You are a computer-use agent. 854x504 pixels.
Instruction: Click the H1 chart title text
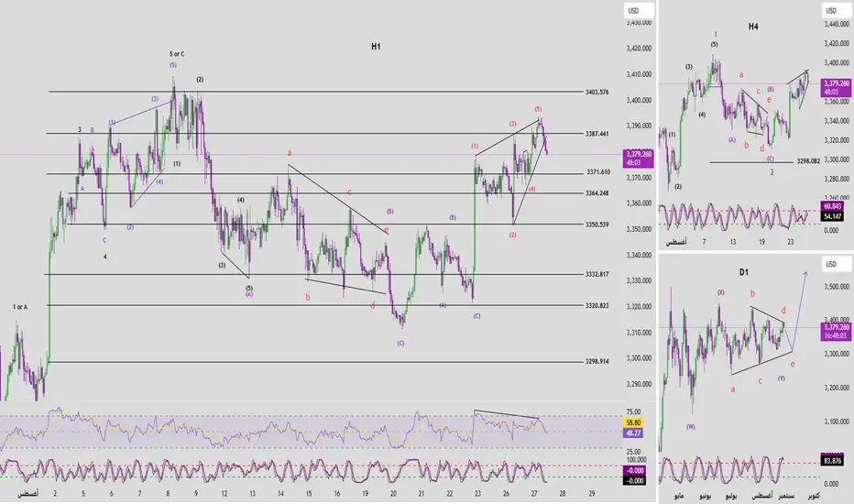coord(376,47)
